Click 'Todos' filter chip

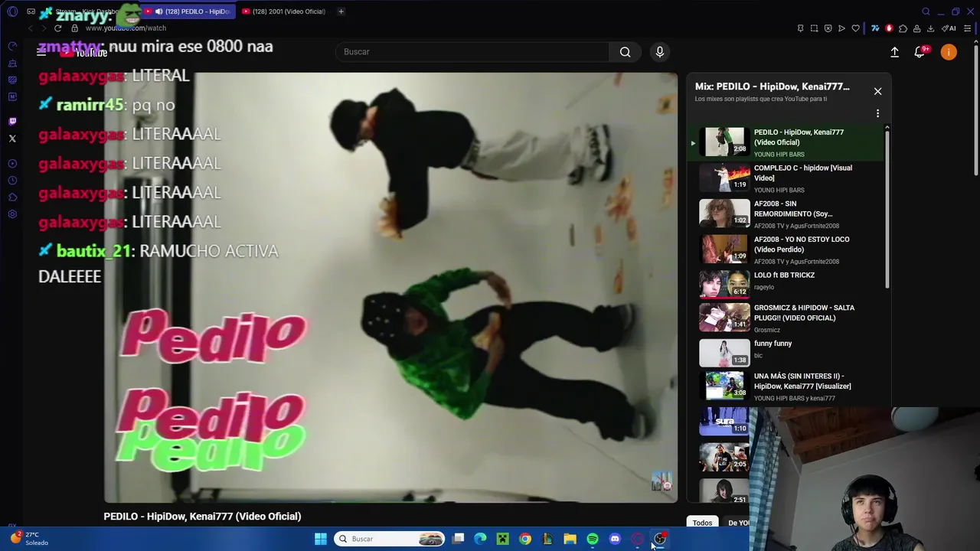tap(702, 523)
